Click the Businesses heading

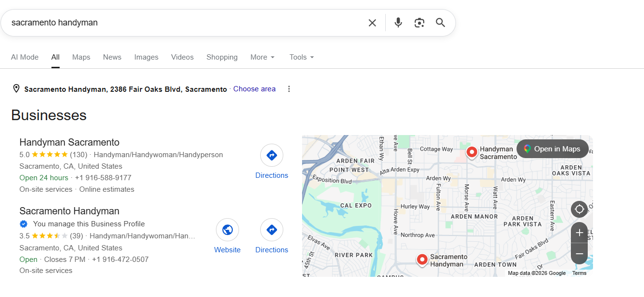click(49, 115)
